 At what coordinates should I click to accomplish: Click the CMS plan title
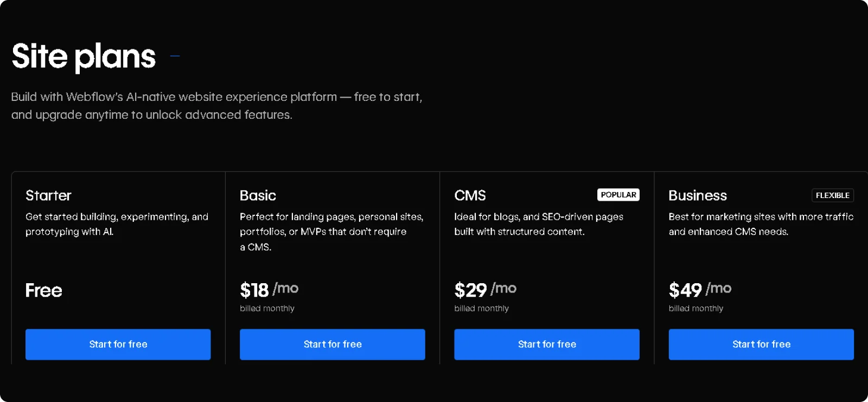pyautogui.click(x=470, y=195)
